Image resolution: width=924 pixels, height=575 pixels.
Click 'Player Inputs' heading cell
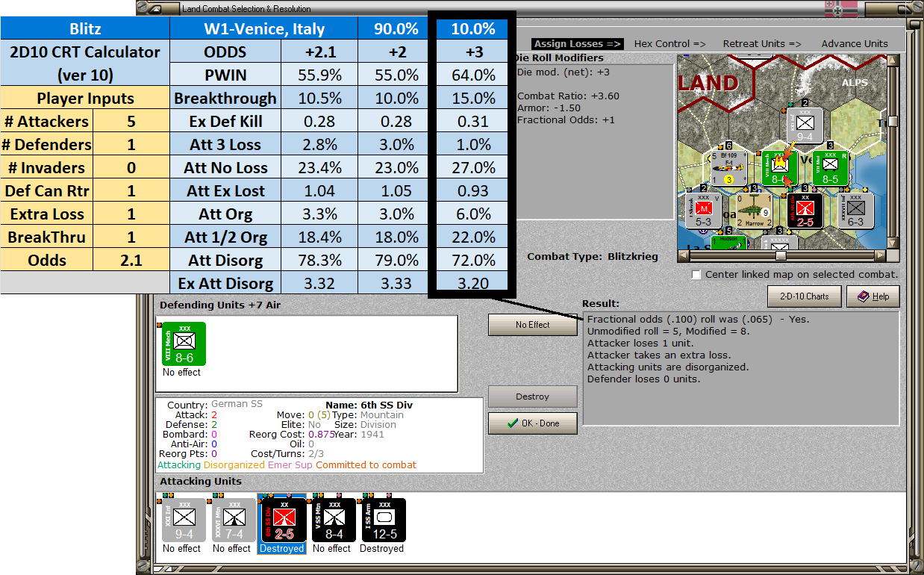click(x=85, y=98)
